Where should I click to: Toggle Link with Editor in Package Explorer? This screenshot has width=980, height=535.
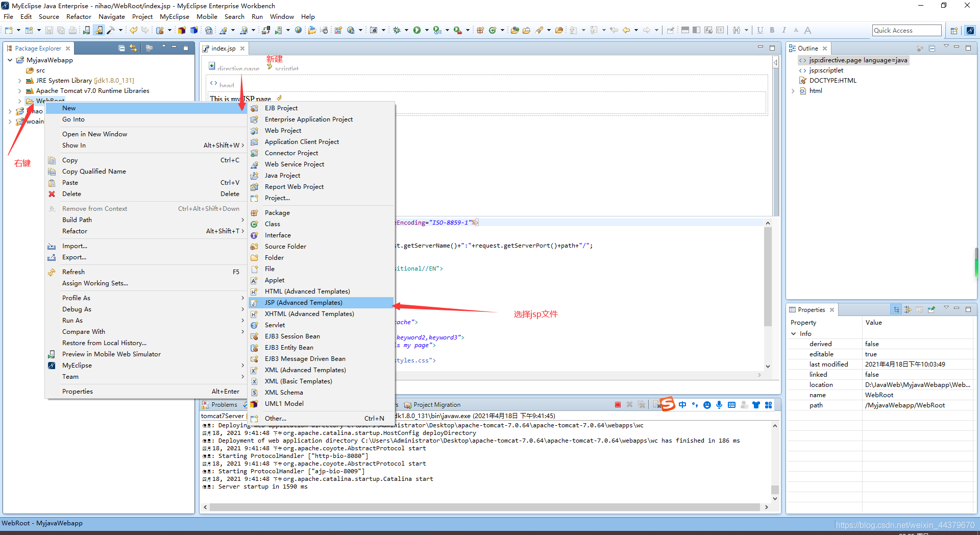coord(133,48)
